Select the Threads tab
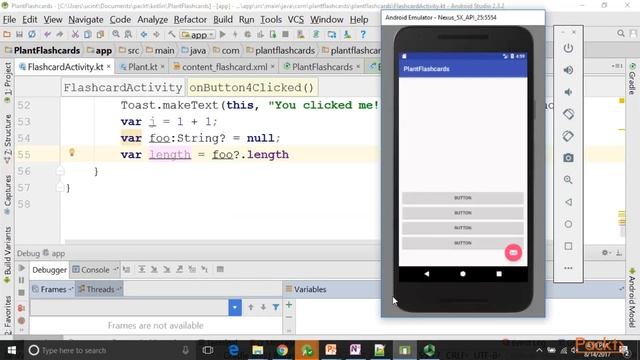Image resolution: width=640 pixels, height=360 pixels. pyautogui.click(x=100, y=289)
